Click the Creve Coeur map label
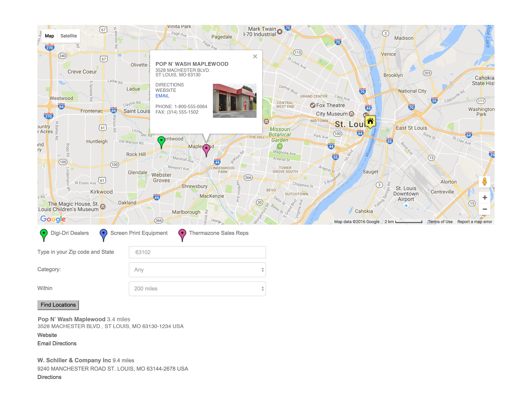 [82, 72]
